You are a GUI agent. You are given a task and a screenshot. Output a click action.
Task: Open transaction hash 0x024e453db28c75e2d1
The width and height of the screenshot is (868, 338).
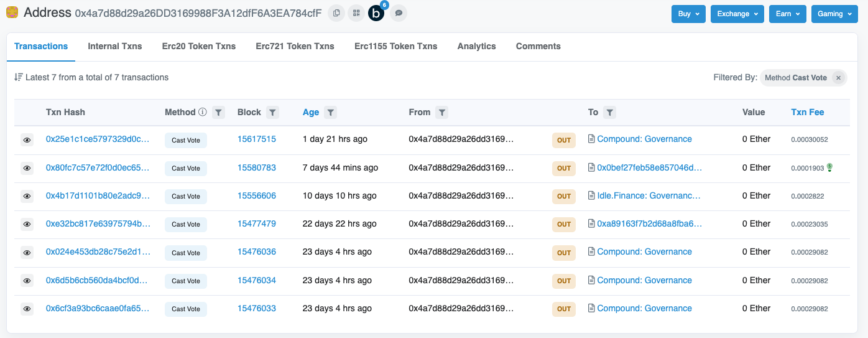coord(98,251)
